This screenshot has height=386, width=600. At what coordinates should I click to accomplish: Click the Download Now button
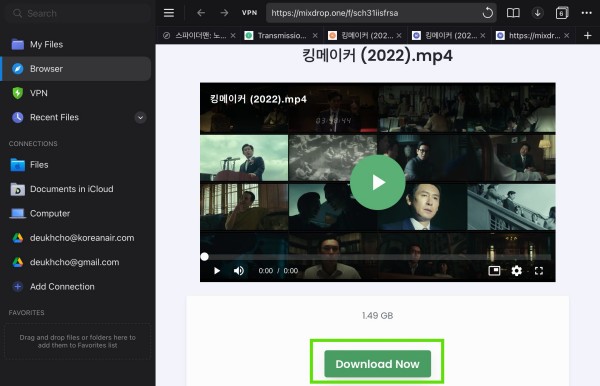(x=378, y=364)
